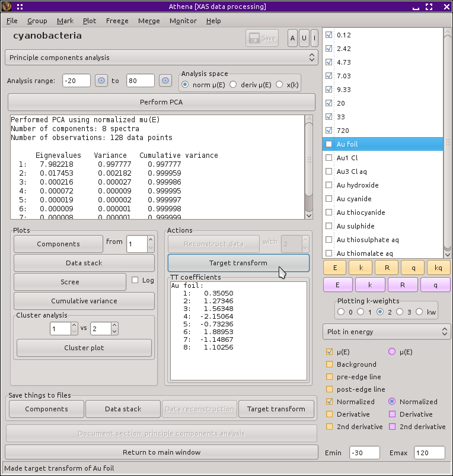Screen dimensions: 453x476
Task: Open the Group menu
Action: click(37, 21)
